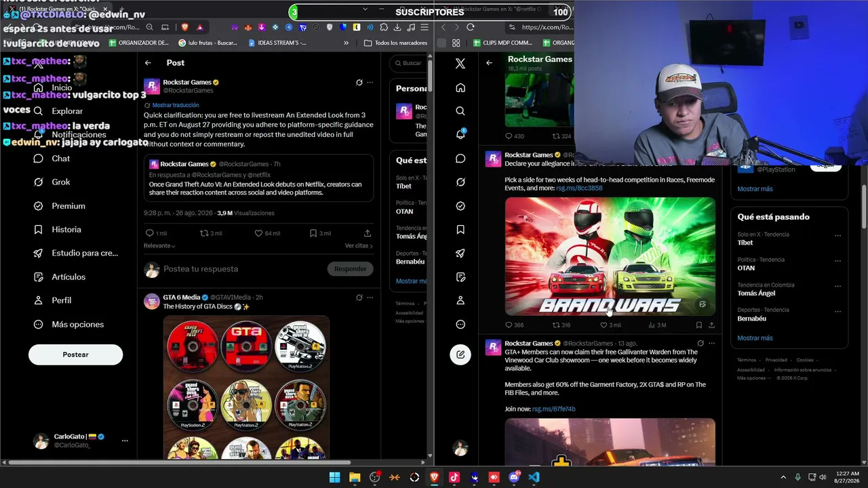Click the left window's horizontal scrollbar
Image resolution: width=868 pixels, height=488 pixels.
pyautogui.click(x=180, y=463)
